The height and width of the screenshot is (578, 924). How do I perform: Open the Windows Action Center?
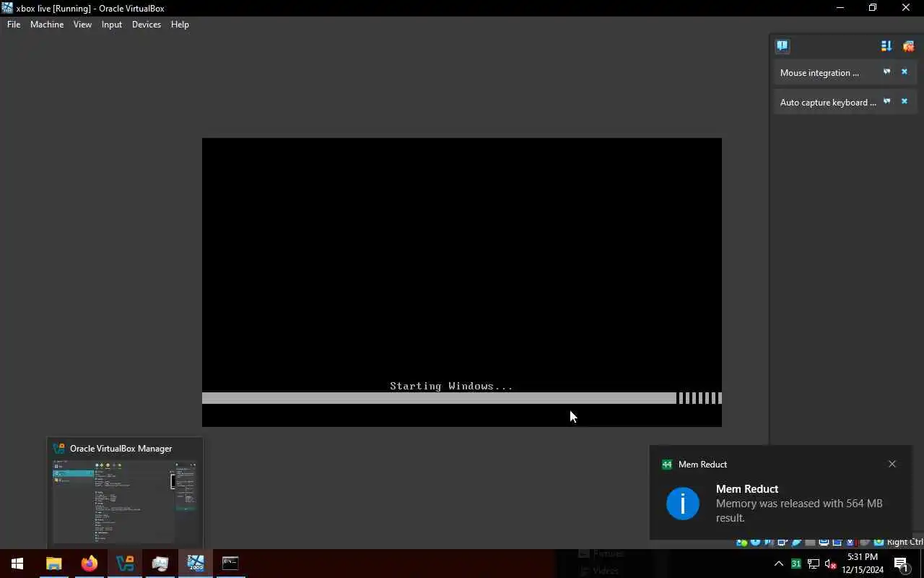[902, 564]
